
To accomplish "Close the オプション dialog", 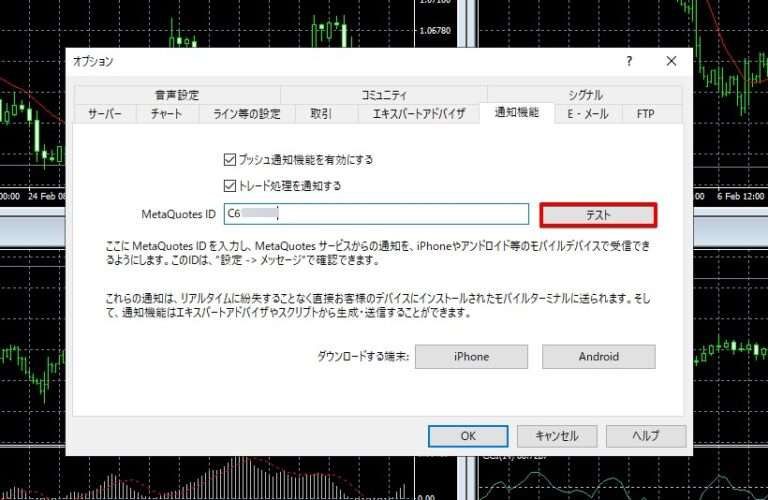I will [672, 61].
